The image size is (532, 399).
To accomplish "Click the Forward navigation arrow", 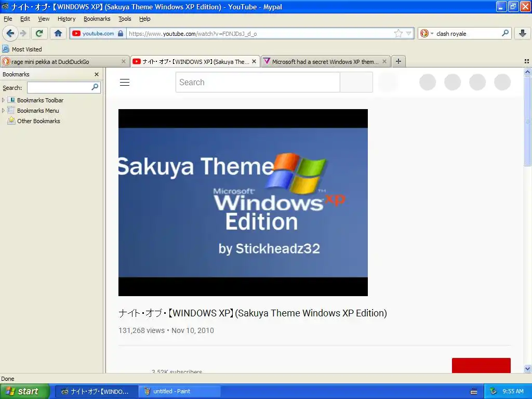I will click(x=23, y=33).
